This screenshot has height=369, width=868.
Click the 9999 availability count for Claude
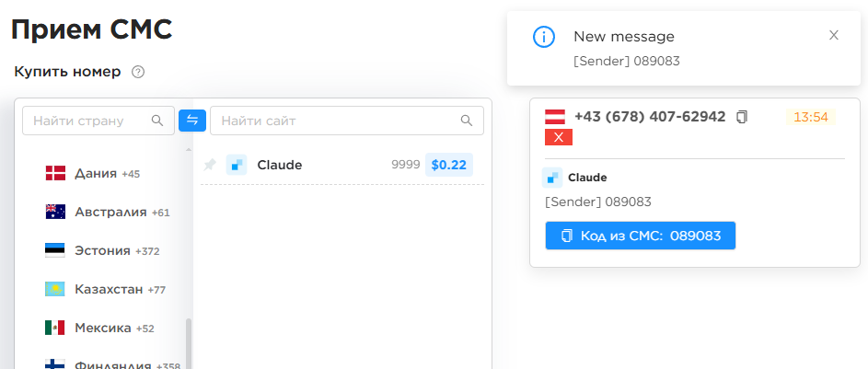click(406, 165)
